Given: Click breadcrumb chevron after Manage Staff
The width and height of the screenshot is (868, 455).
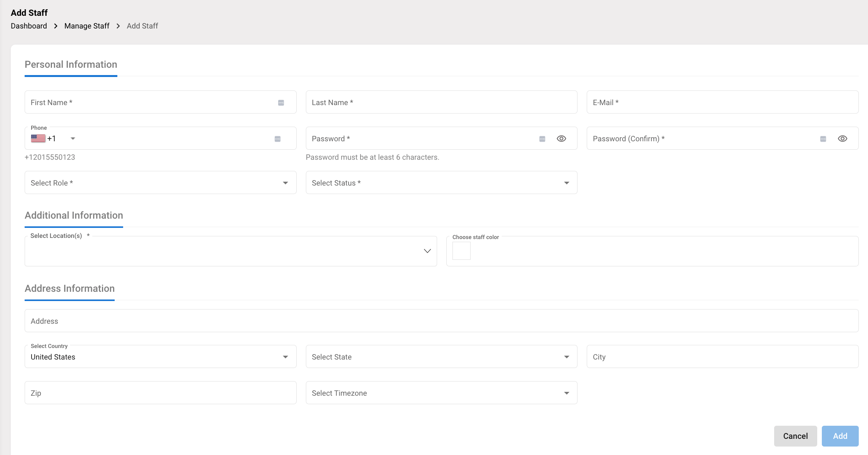Looking at the screenshot, I should tap(118, 26).
